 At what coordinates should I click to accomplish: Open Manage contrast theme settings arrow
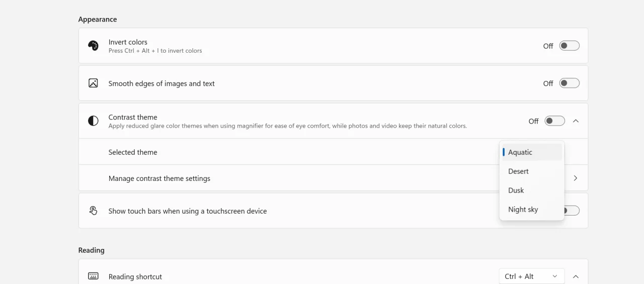click(x=576, y=178)
